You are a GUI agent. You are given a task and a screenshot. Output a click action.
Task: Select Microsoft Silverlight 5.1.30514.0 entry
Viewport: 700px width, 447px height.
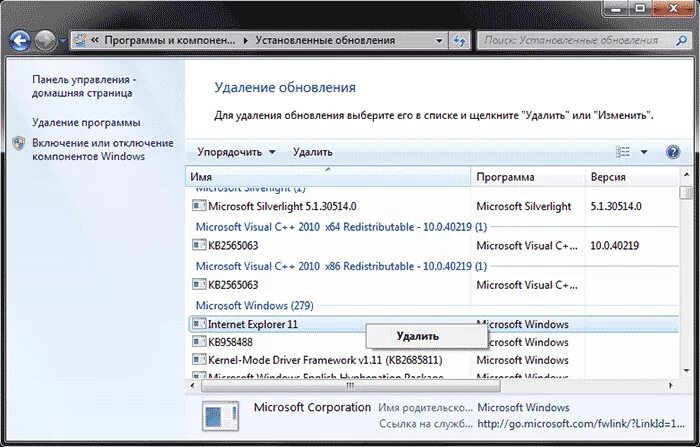(x=282, y=206)
